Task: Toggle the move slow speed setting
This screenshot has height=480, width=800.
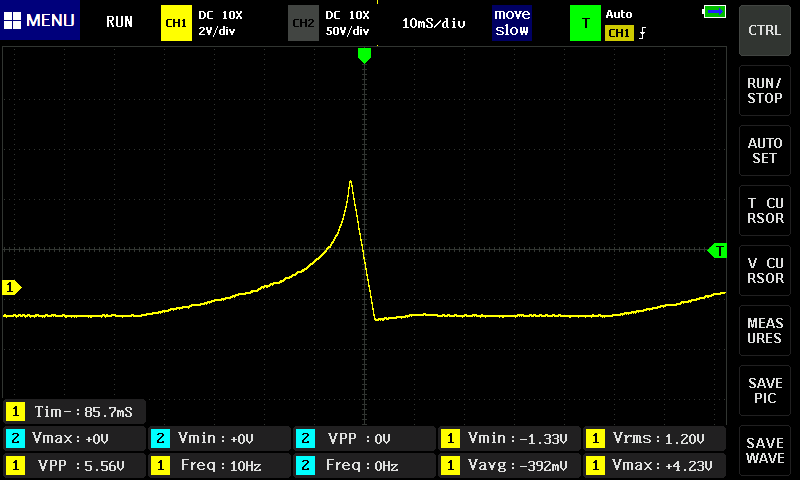Action: click(x=512, y=22)
